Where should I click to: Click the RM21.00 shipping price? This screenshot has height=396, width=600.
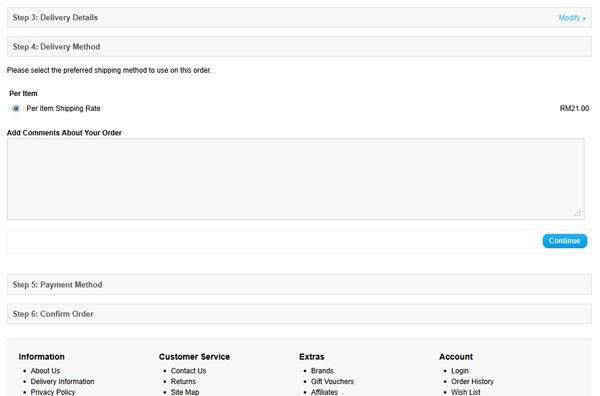574,109
